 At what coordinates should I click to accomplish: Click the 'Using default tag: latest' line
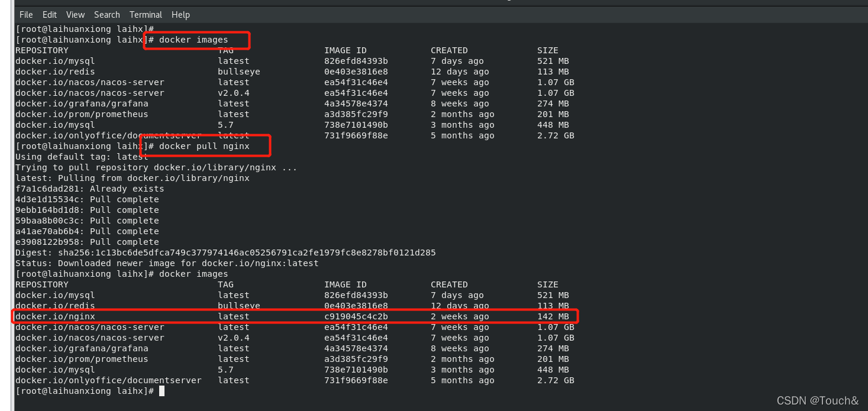coord(82,157)
